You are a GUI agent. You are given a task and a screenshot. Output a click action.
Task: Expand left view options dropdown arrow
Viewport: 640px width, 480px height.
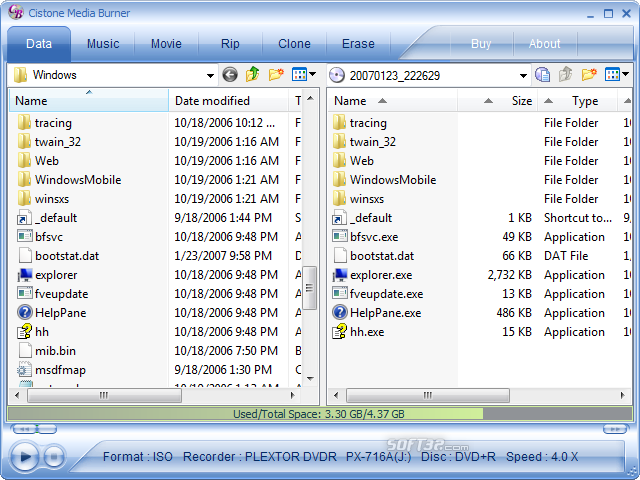point(313,74)
